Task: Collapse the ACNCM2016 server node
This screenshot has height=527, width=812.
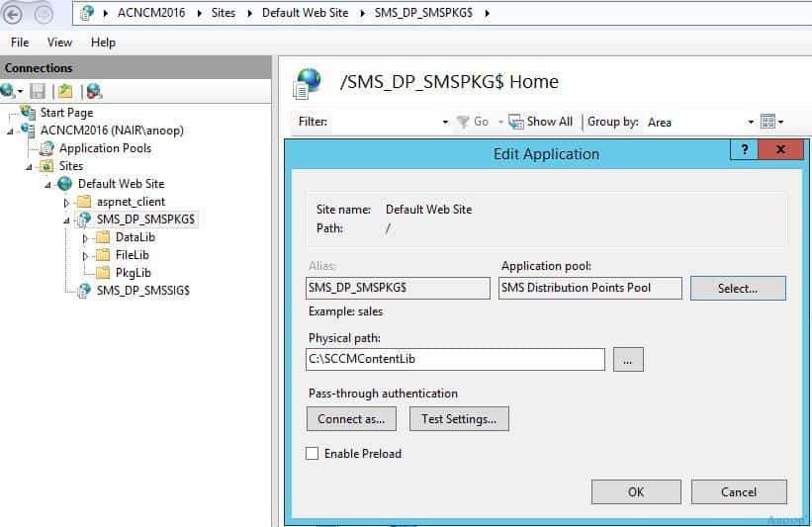Action: pos(10,132)
